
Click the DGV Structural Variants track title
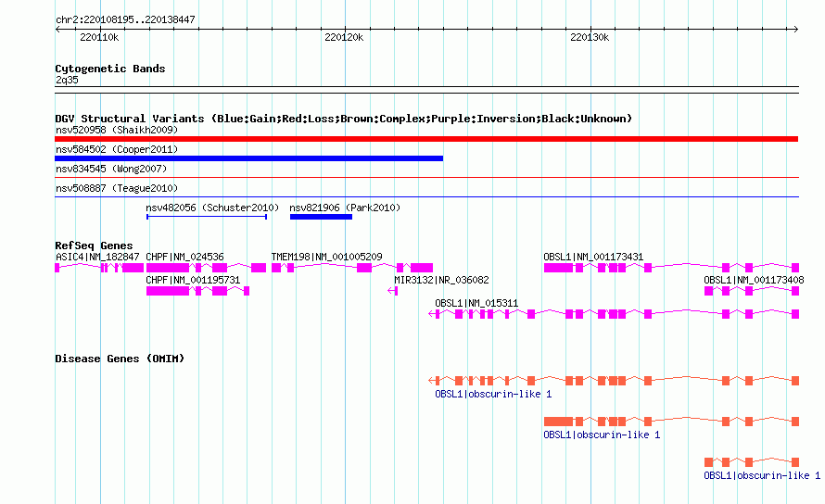[x=344, y=119]
